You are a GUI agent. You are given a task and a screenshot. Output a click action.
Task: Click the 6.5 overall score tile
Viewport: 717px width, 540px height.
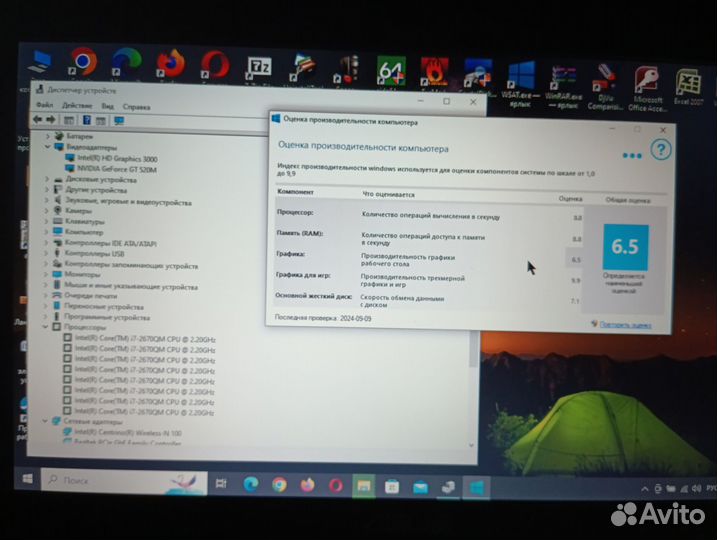coord(625,247)
